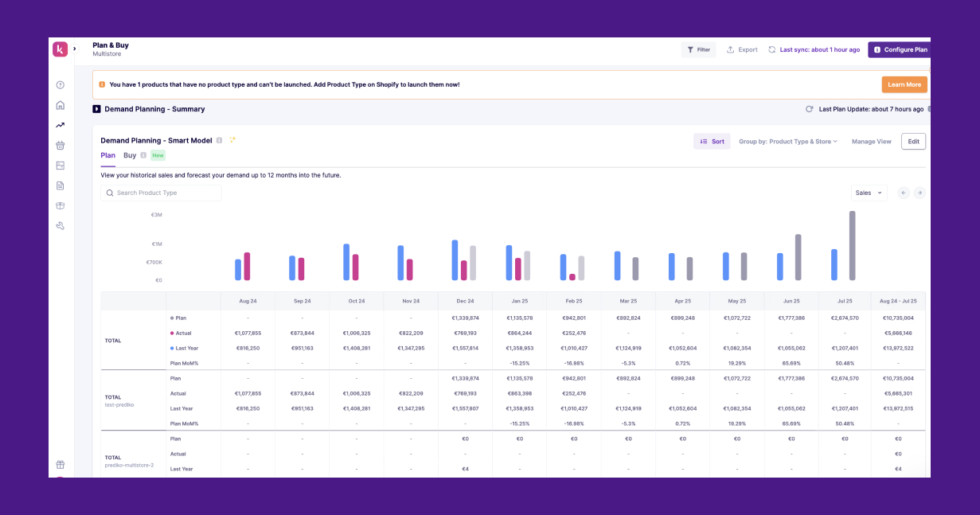The height and width of the screenshot is (515, 980).
Task: Click the Search Product Type field
Action: click(162, 193)
